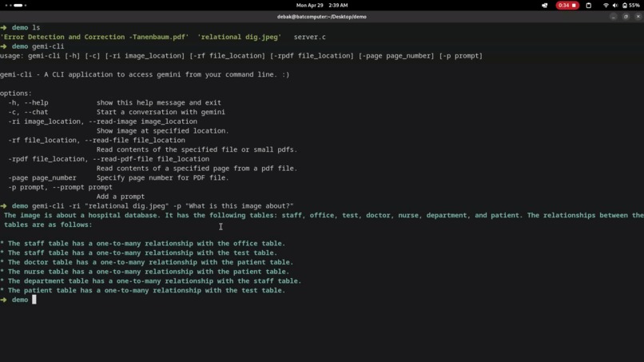The image size is (644, 362).
Task: Click the 'relational dig.jpeg' filename in ls output
Action: (240, 37)
